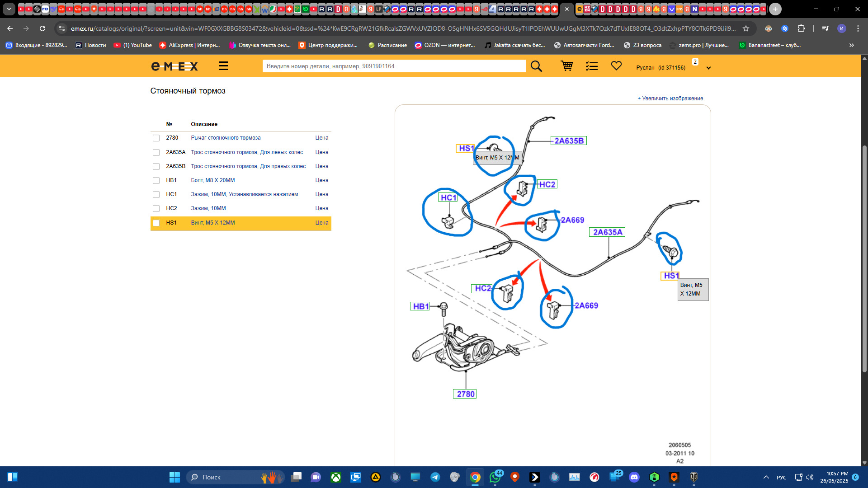The image size is (868, 488).
Task: Open the orders list icon
Action: [x=591, y=66]
